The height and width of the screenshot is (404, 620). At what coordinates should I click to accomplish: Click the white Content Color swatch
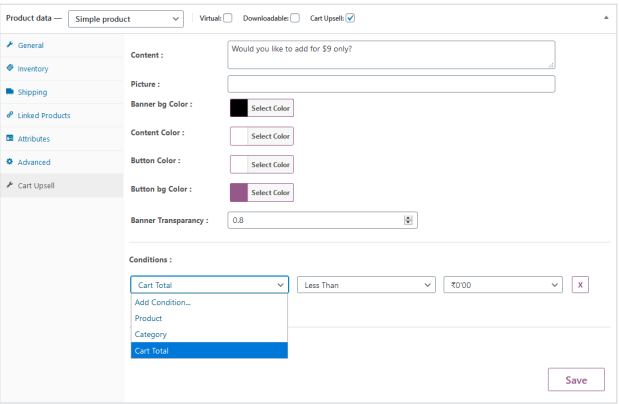[x=239, y=136]
